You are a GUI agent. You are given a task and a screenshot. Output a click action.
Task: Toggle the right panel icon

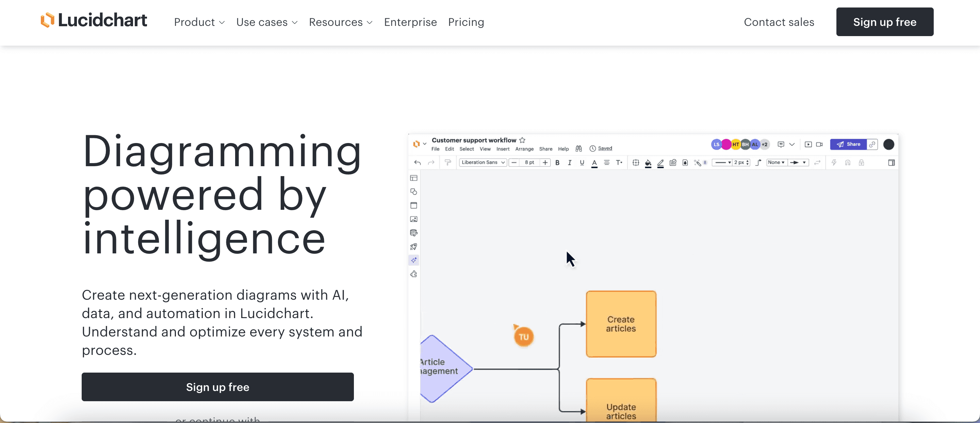point(892,162)
